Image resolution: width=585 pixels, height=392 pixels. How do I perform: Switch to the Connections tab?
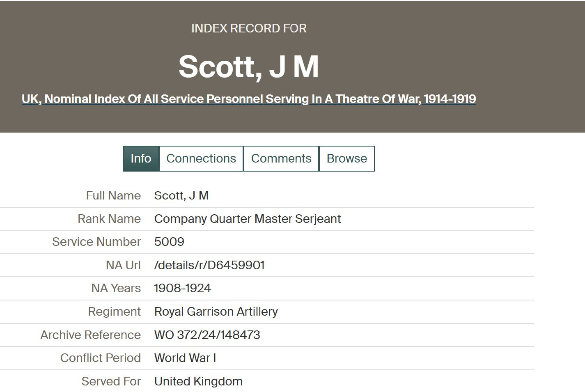pos(201,158)
